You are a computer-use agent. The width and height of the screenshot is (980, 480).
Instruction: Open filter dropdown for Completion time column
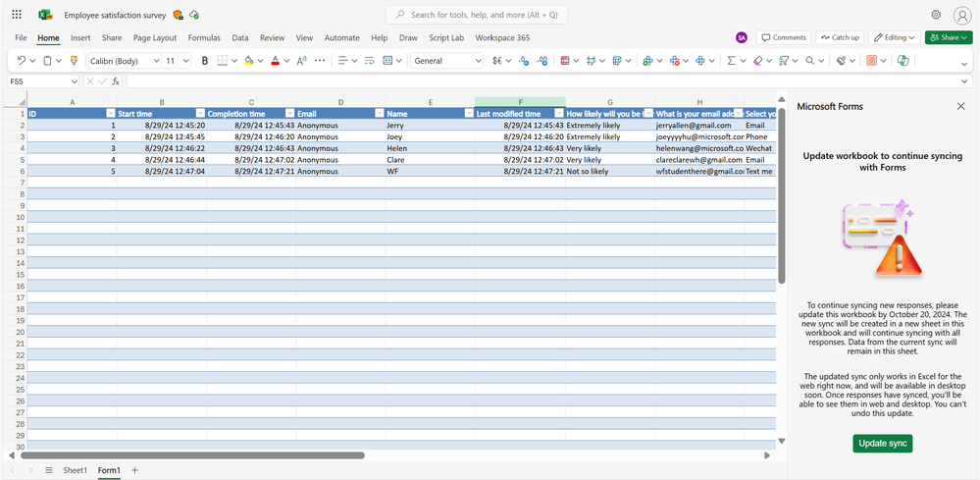[290, 113]
